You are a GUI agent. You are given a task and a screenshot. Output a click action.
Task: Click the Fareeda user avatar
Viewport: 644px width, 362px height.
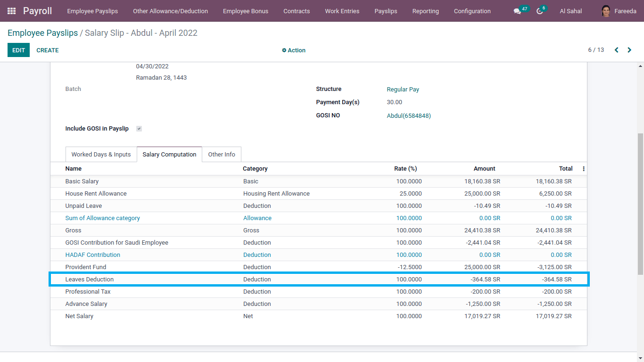pyautogui.click(x=606, y=11)
